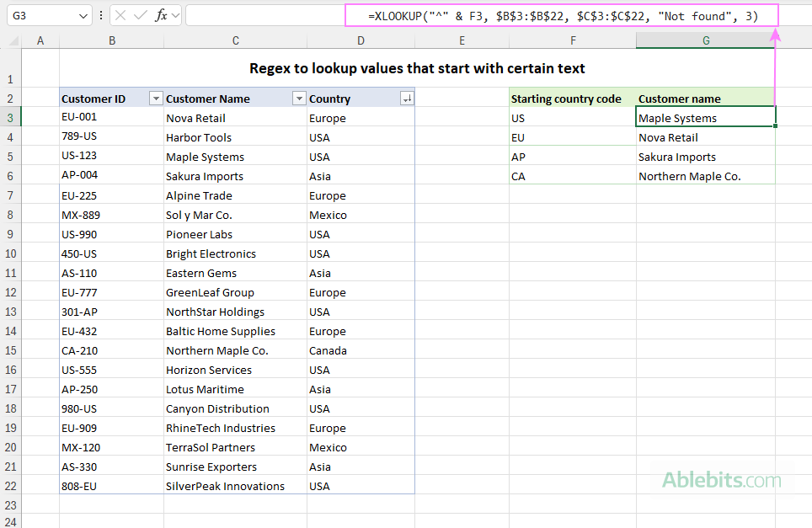Select row header 15
812x528 pixels.
tap(11, 350)
